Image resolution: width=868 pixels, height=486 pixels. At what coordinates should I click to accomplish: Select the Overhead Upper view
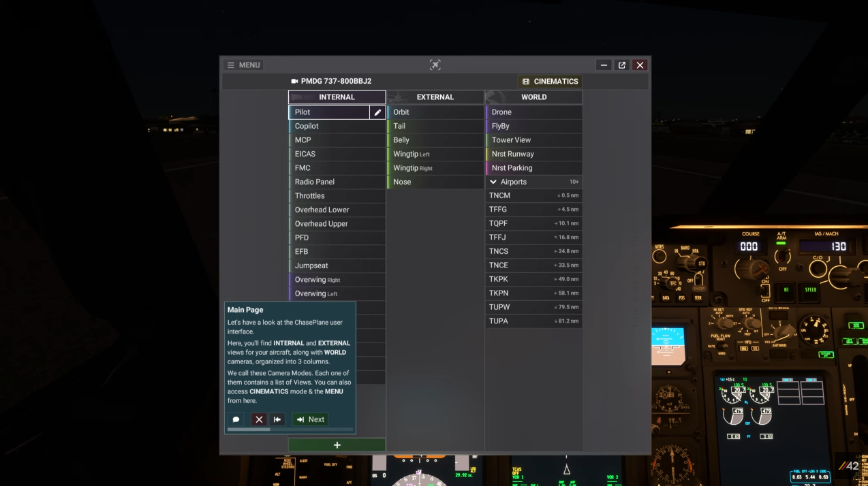click(x=337, y=224)
